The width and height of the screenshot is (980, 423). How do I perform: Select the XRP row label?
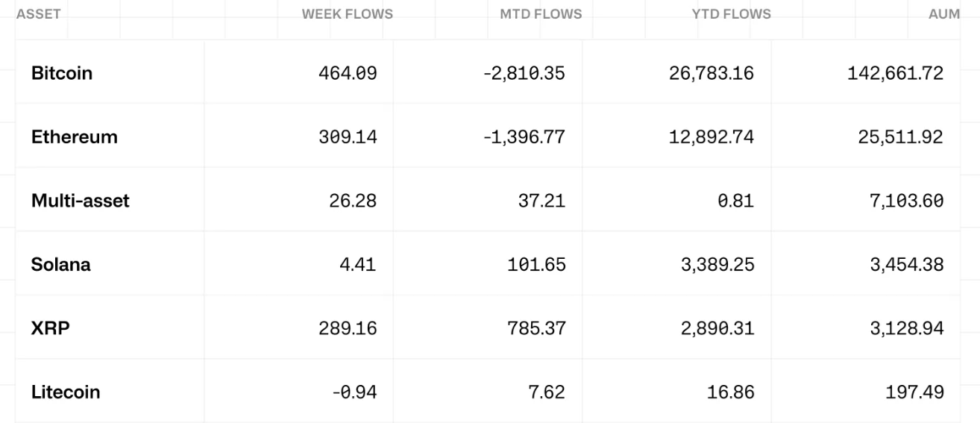pyautogui.click(x=51, y=328)
